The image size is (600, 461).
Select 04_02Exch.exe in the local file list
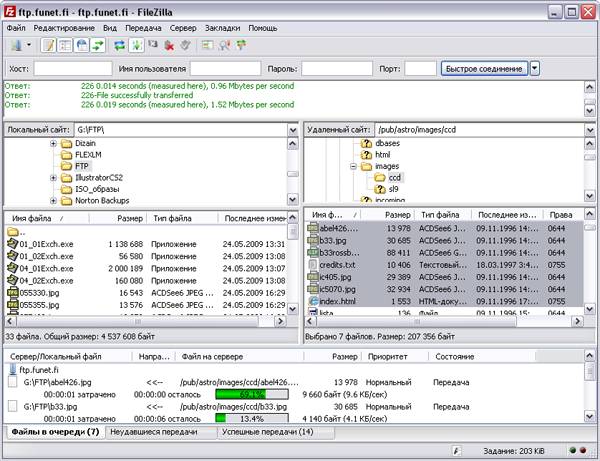tap(46, 281)
